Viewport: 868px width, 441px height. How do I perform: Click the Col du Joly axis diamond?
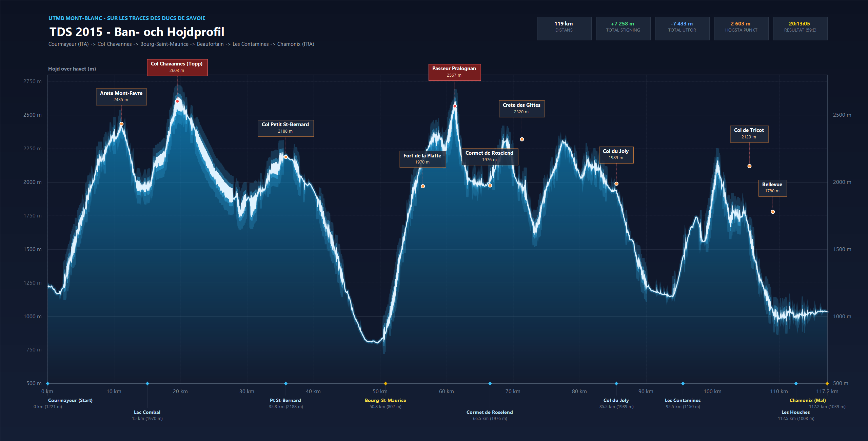616,383
